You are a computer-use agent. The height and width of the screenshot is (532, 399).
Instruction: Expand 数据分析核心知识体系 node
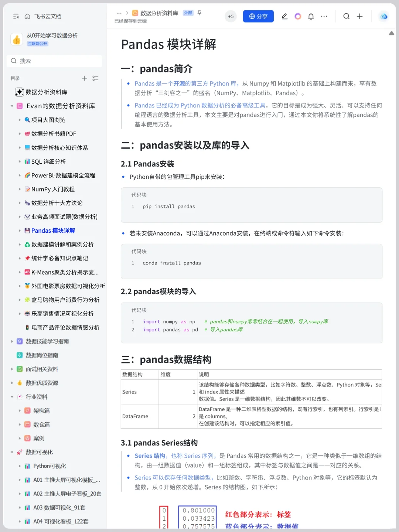20,148
